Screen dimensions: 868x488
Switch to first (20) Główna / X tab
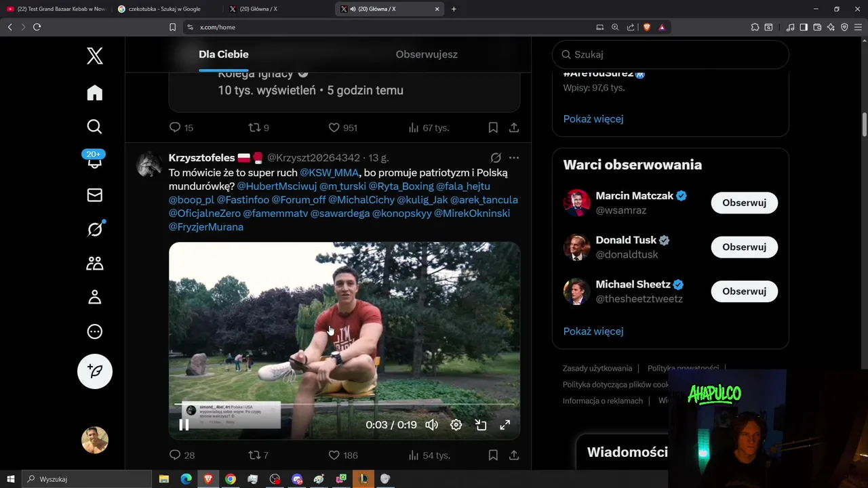pyautogui.click(x=277, y=9)
